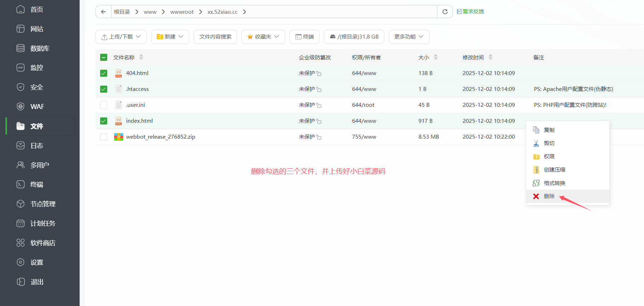Image resolution: width=644 pixels, height=306 pixels.
Task: Check the .user.ini checkbox
Action: 104,105
